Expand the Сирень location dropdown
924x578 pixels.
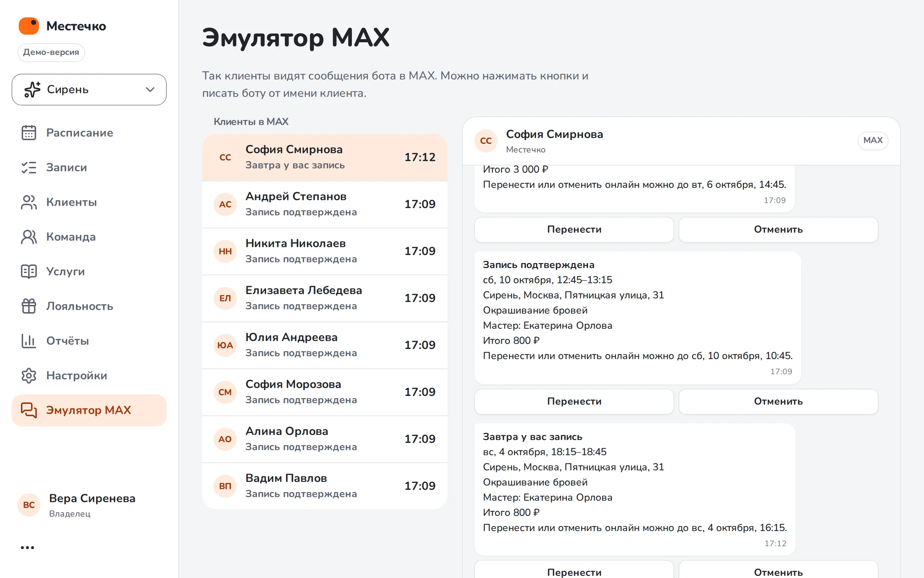coord(89,90)
